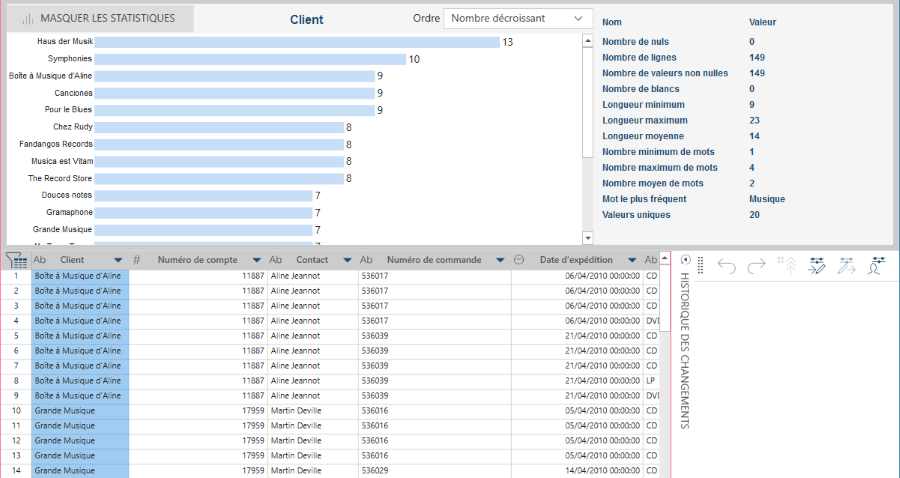Click the undo arrow in change history
The width and height of the screenshot is (900, 478).
coord(727,265)
